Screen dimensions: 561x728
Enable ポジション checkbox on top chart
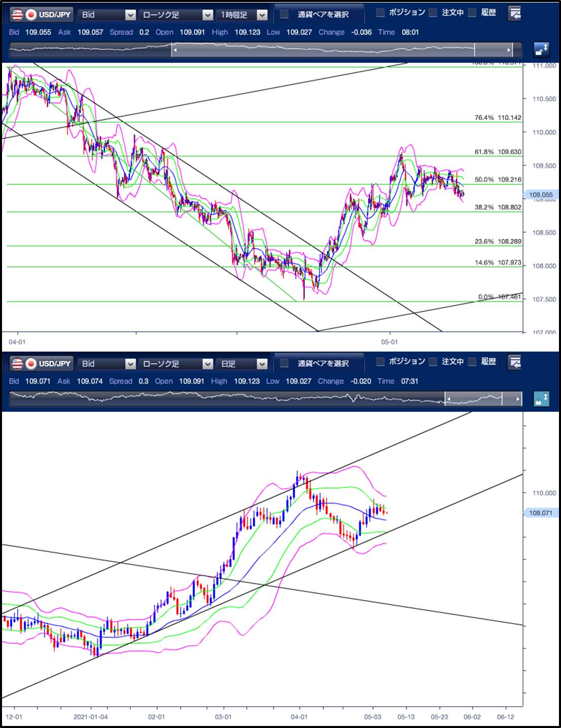(x=380, y=13)
